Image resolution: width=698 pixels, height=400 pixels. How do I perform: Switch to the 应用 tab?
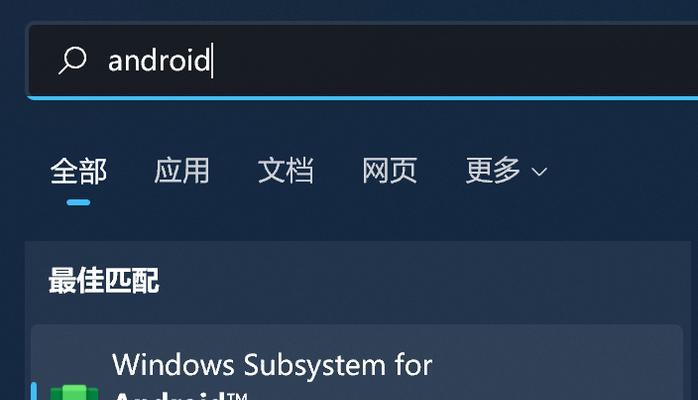point(182,170)
